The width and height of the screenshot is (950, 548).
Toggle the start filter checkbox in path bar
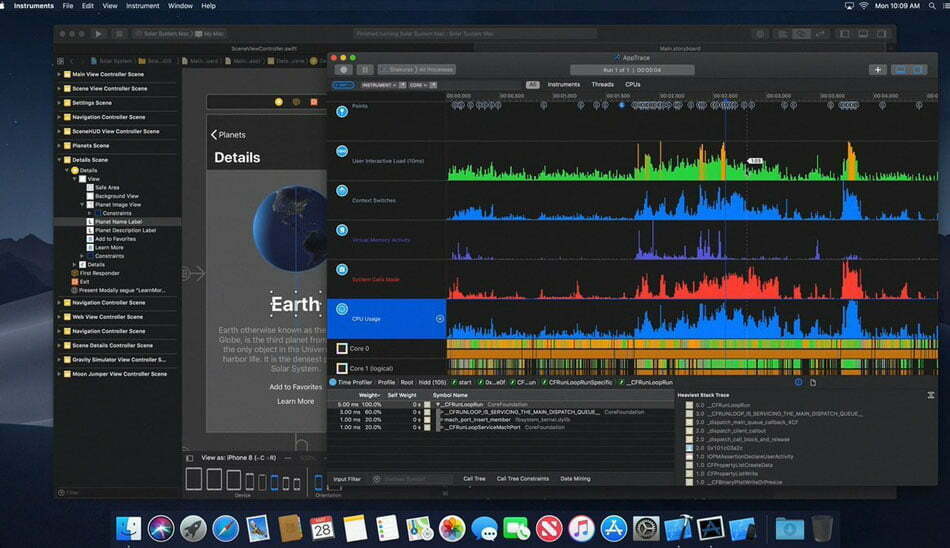[x=454, y=383]
